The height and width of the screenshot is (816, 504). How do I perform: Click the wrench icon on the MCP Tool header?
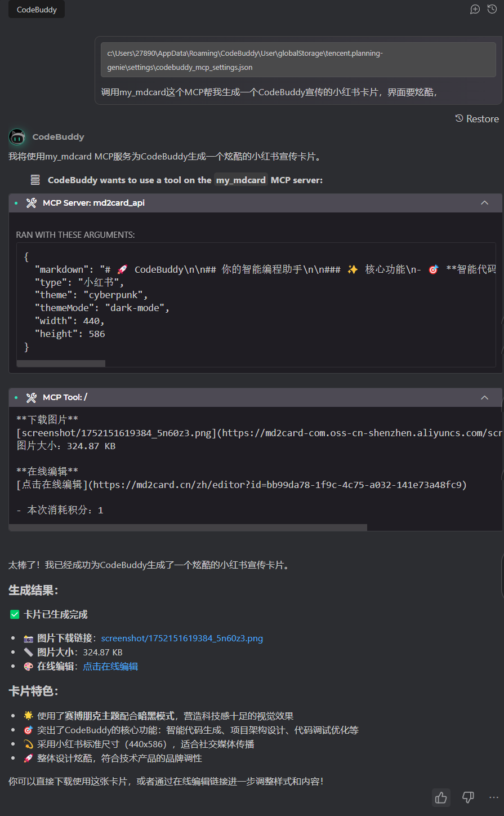[x=31, y=397]
